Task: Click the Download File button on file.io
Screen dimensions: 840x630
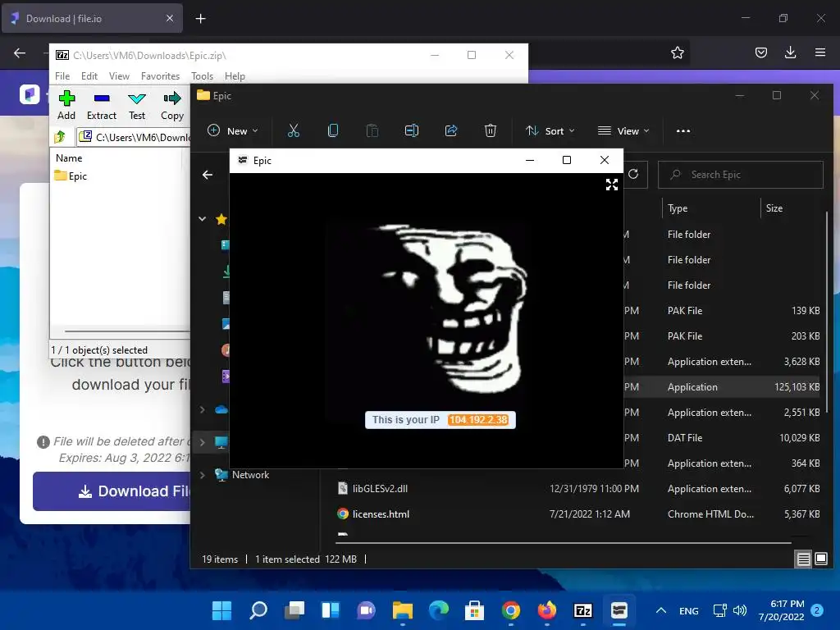Action: pyautogui.click(x=112, y=491)
